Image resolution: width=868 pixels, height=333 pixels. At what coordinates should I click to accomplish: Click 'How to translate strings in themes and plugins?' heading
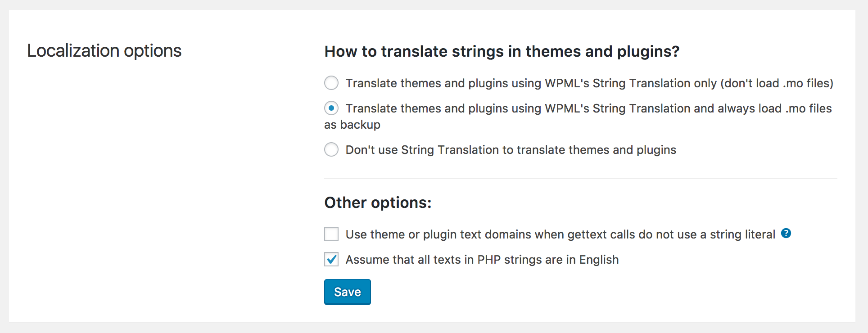coord(502,52)
